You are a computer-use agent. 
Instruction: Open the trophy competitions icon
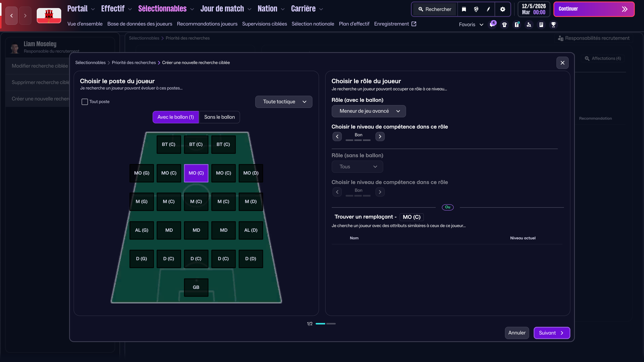553,24
